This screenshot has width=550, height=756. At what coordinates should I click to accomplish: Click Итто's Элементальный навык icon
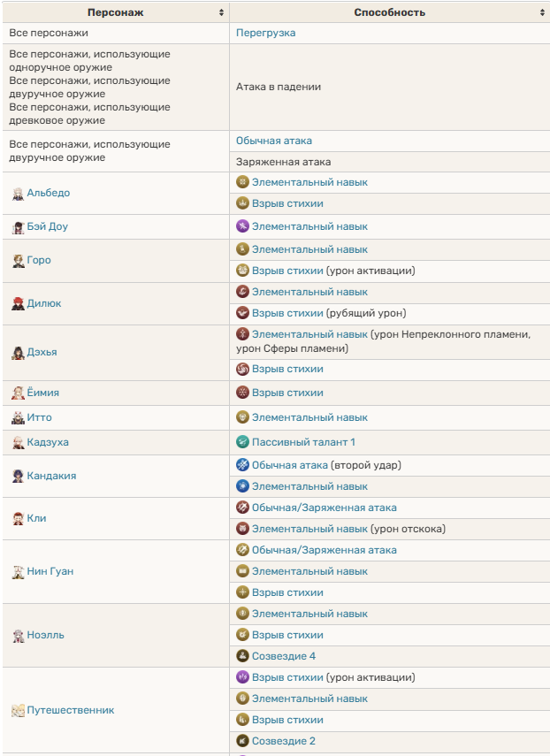point(242,417)
